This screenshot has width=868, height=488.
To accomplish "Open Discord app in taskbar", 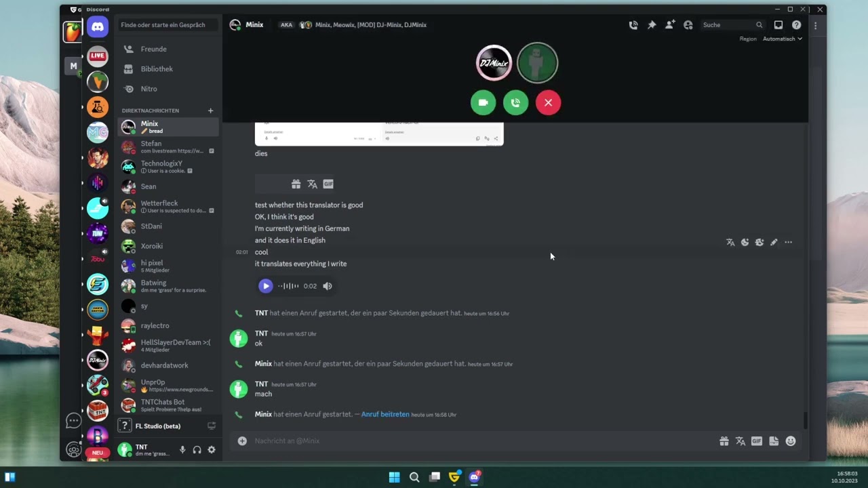I will pyautogui.click(x=475, y=477).
